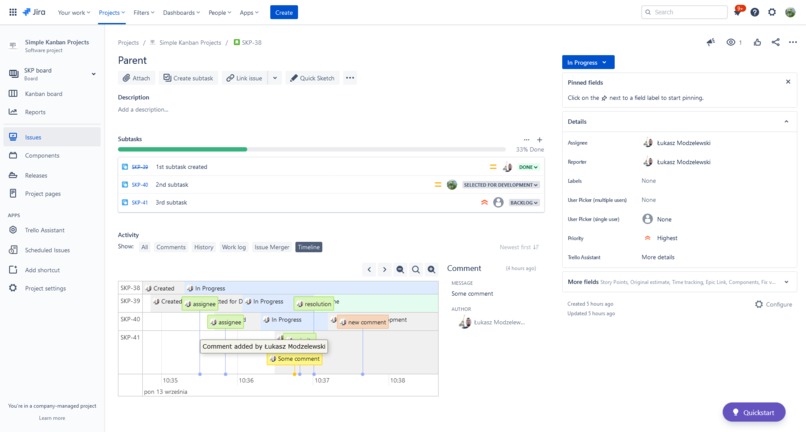Open the subtasks three-dot options
The height and width of the screenshot is (432, 806).
(x=526, y=139)
